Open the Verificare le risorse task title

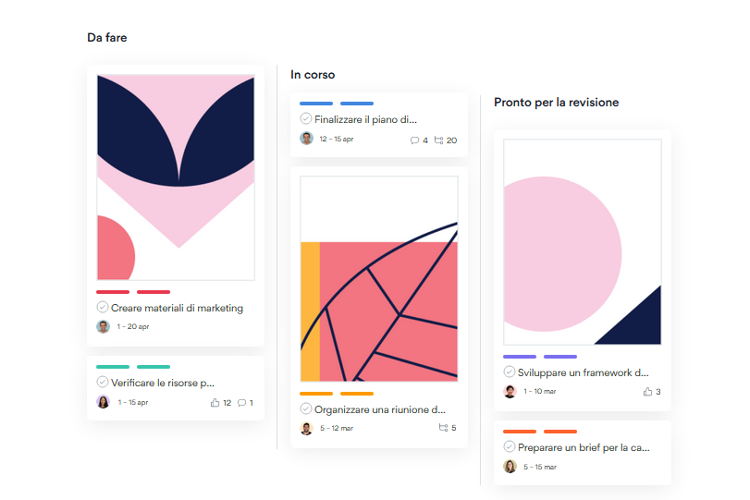point(163,383)
